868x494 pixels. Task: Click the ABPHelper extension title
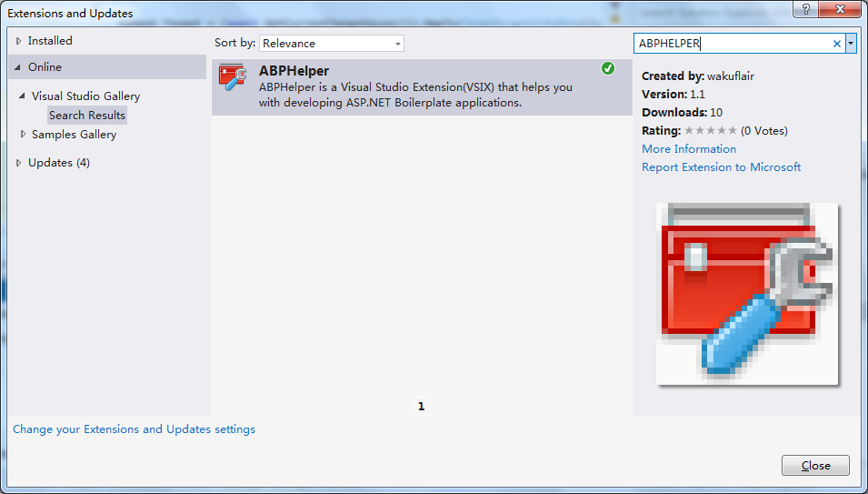click(x=294, y=71)
